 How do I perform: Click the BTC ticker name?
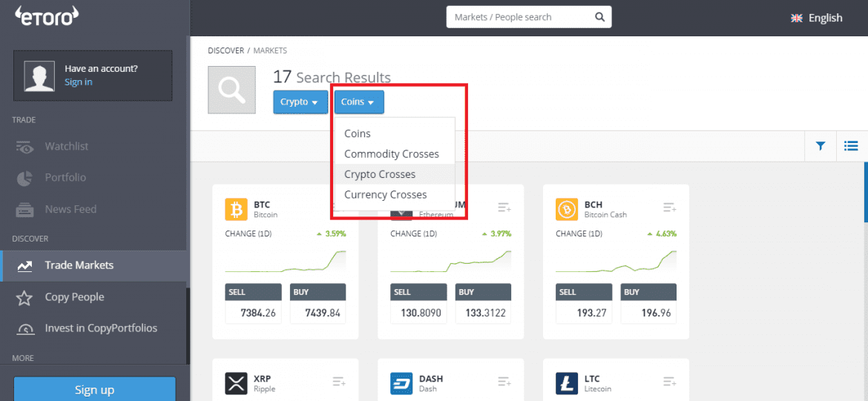tap(262, 205)
